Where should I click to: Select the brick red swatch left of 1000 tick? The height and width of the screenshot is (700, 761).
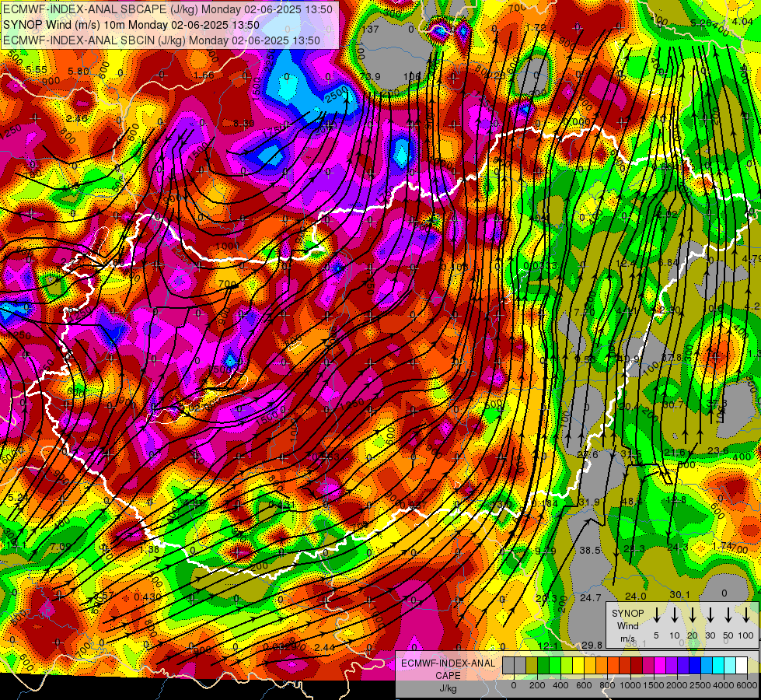625,665
